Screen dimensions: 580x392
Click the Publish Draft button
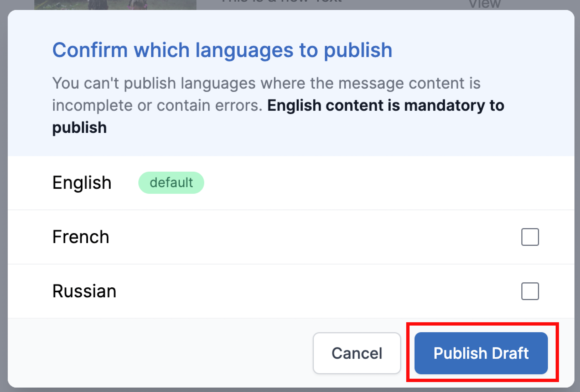click(x=481, y=353)
